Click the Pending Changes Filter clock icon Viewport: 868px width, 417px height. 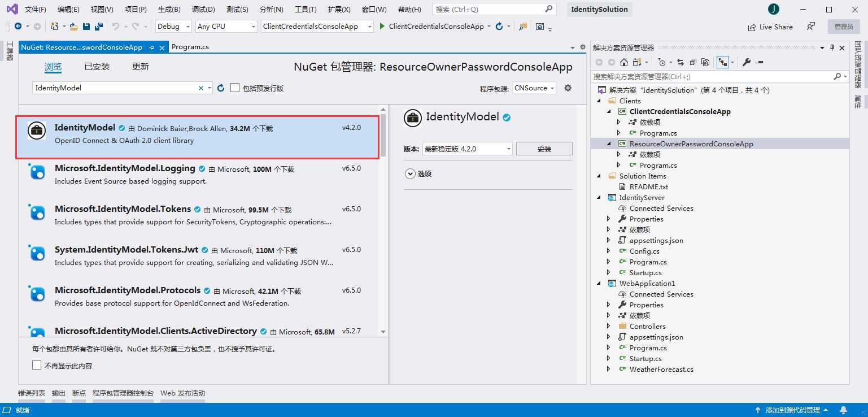pyautogui.click(x=662, y=62)
